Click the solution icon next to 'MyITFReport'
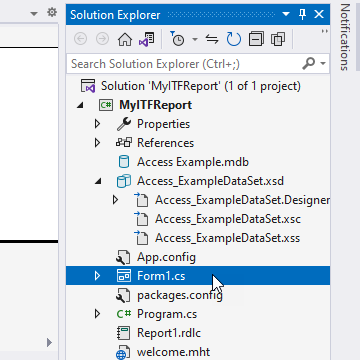 click(x=88, y=86)
